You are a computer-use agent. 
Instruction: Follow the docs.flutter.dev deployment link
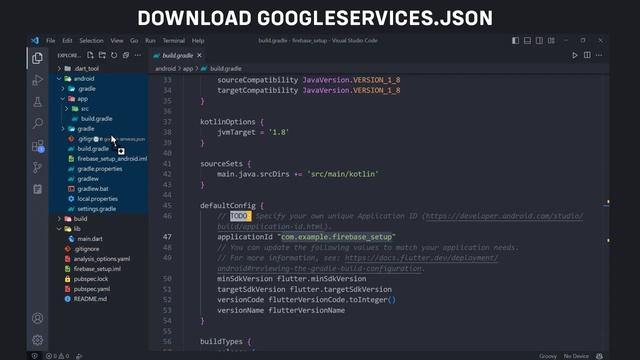(421, 258)
